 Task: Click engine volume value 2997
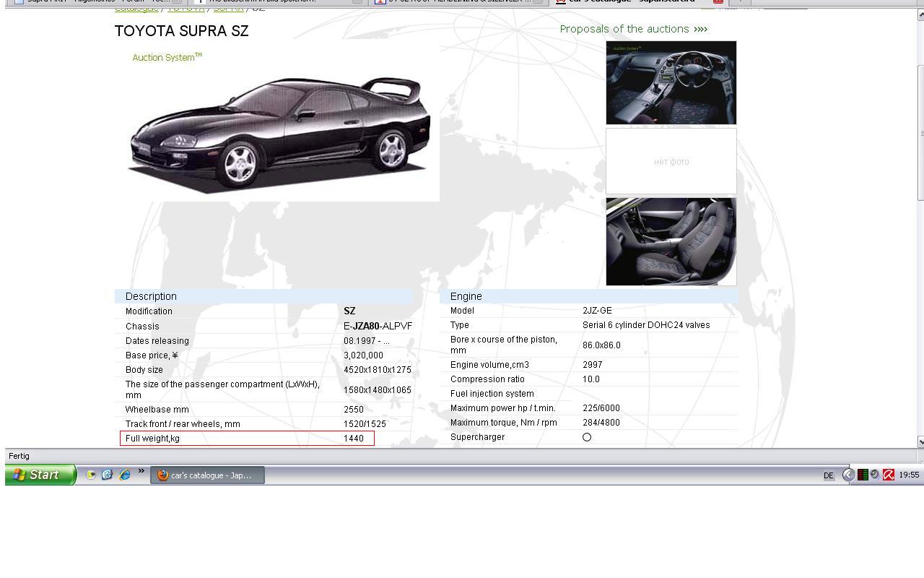pyautogui.click(x=592, y=364)
